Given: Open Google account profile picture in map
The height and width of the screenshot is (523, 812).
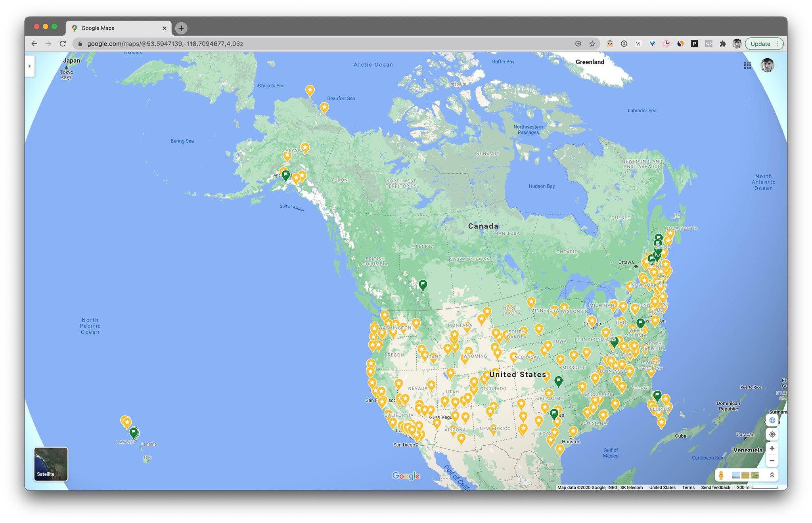Looking at the screenshot, I should tap(767, 65).
